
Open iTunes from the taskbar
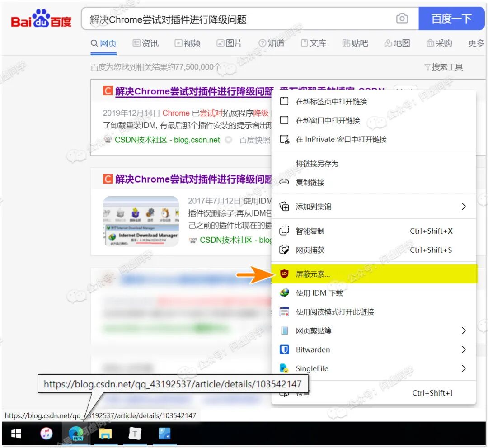47,434
